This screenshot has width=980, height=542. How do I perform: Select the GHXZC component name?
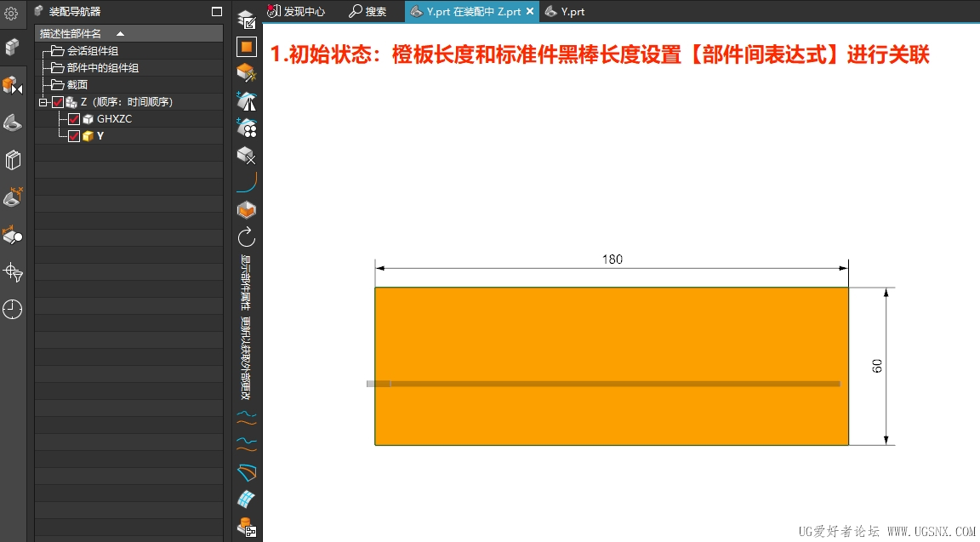[x=114, y=119]
